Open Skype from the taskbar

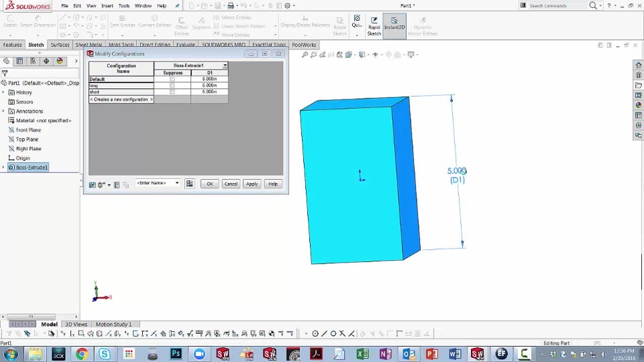105,354
